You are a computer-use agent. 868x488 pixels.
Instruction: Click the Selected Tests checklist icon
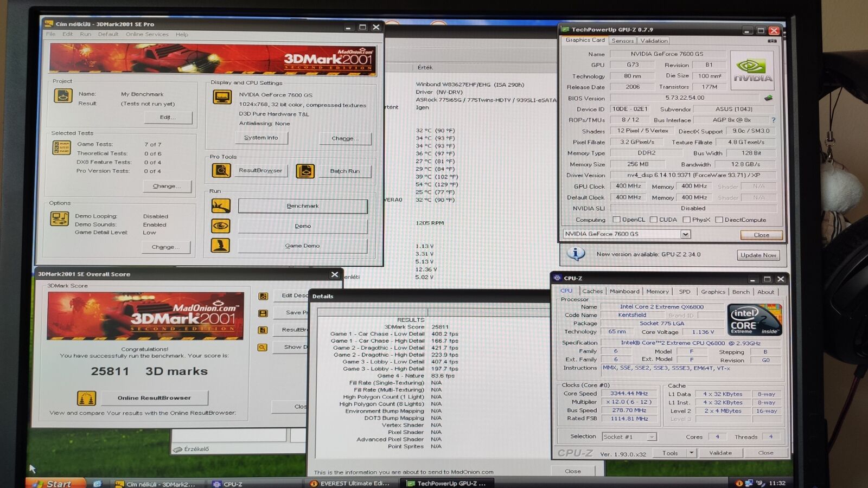pyautogui.click(x=62, y=147)
